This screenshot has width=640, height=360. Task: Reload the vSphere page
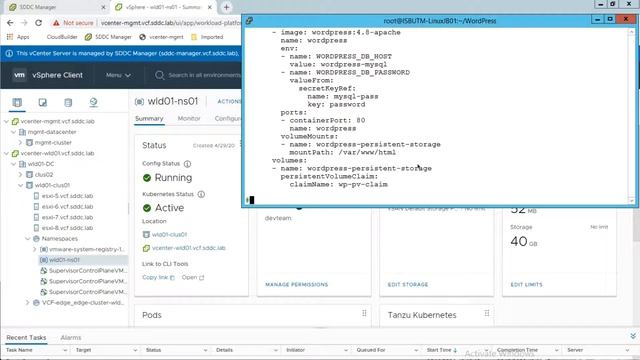tap(38, 23)
